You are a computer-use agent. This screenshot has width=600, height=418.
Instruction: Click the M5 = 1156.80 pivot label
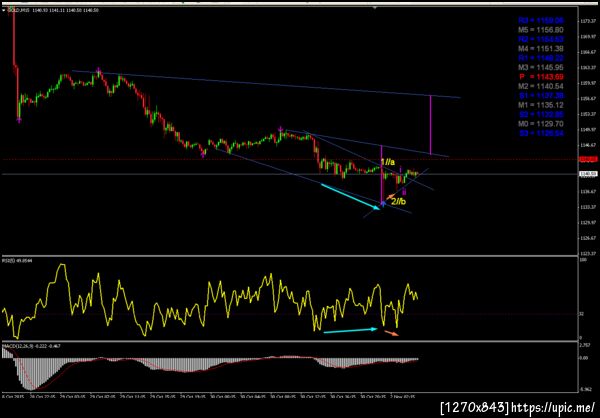tap(541, 30)
